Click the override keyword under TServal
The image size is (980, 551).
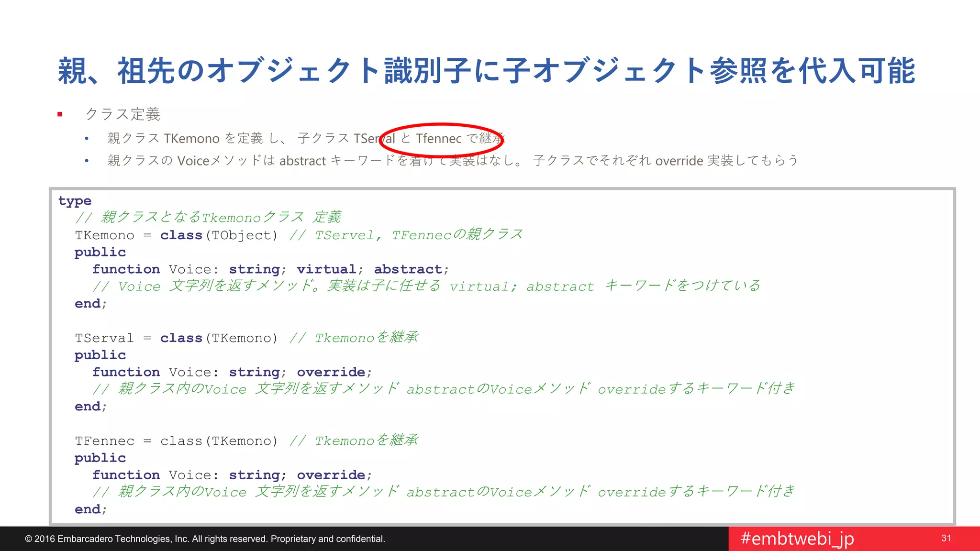[x=331, y=372]
